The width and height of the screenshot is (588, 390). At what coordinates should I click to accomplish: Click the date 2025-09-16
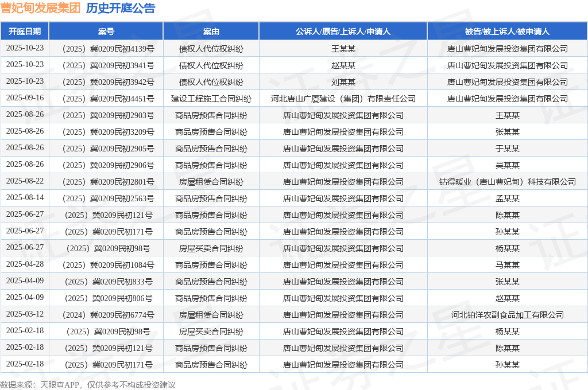(x=25, y=97)
